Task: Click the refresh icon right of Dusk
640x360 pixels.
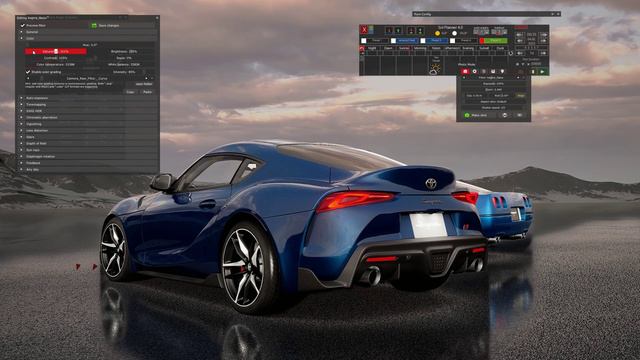Action: 511,53
